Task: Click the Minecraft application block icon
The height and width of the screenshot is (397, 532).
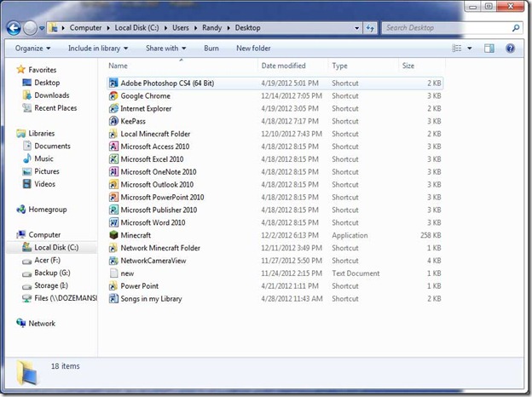Action: [x=113, y=235]
